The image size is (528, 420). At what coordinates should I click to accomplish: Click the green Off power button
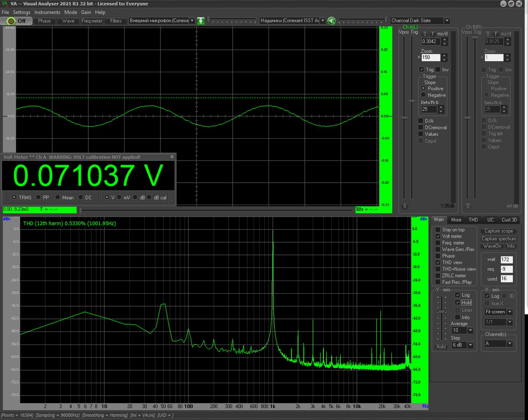pyautogui.click(x=16, y=21)
